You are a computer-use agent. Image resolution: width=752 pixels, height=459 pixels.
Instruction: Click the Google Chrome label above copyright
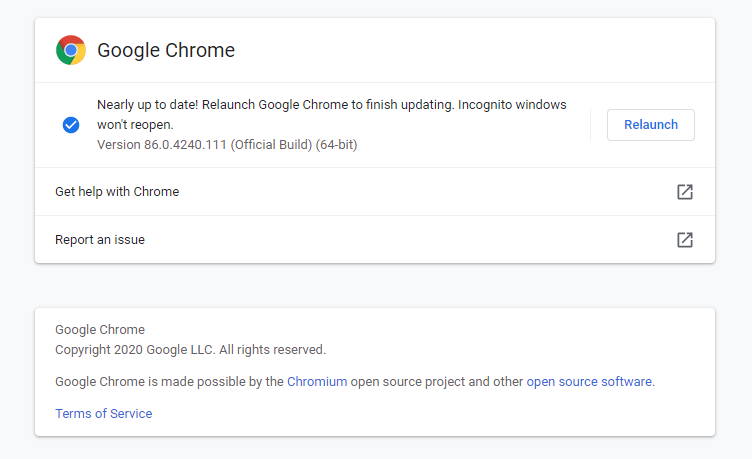100,330
